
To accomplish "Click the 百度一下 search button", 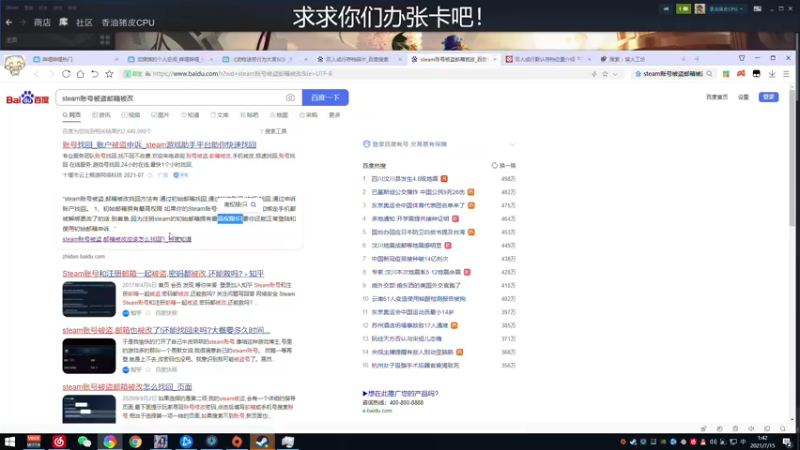I will pyautogui.click(x=326, y=97).
